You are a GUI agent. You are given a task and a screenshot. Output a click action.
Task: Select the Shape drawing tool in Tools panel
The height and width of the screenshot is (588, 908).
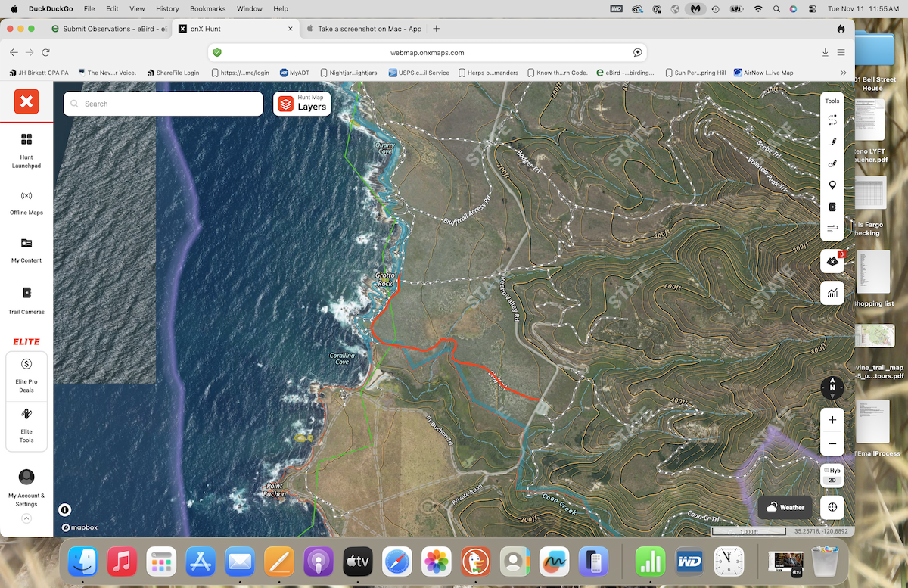[x=832, y=163]
